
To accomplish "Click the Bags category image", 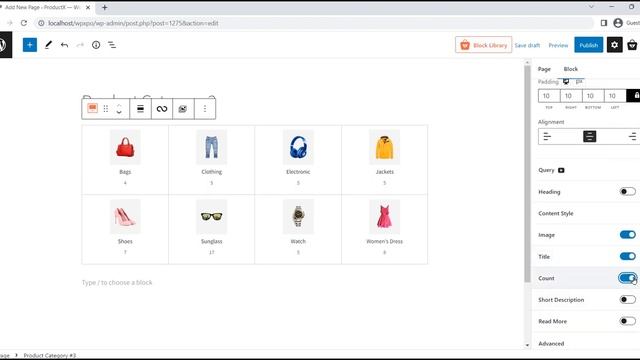I will click(125, 147).
